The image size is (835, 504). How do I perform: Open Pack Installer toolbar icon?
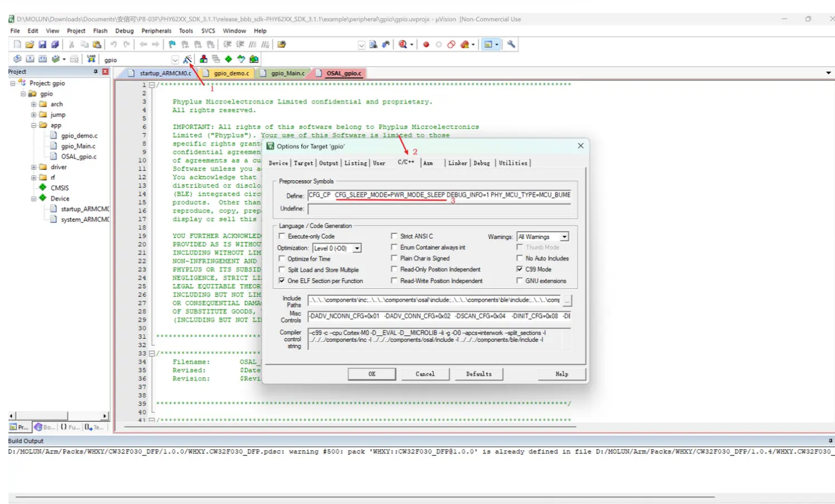click(x=254, y=59)
